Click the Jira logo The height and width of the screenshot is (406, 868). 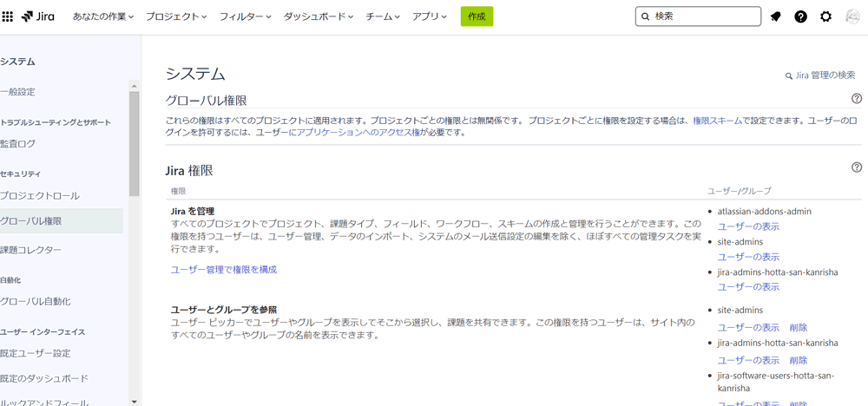tap(37, 16)
